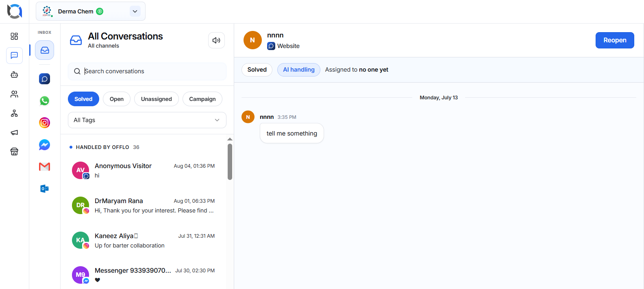Open the workflow hierarchy icon in left sidebar

coord(14,113)
